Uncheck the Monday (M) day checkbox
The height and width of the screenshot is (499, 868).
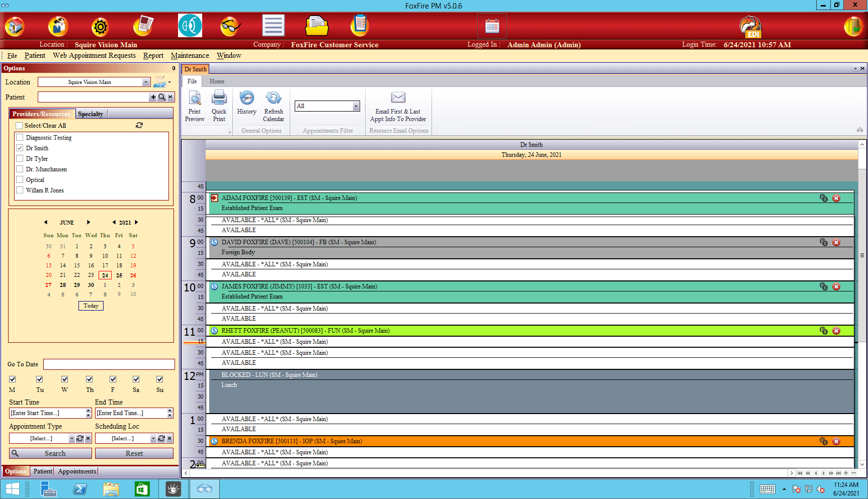13,379
